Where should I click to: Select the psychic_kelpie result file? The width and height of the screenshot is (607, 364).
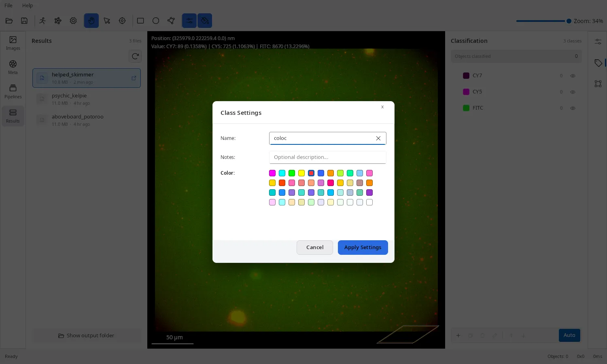point(87,99)
